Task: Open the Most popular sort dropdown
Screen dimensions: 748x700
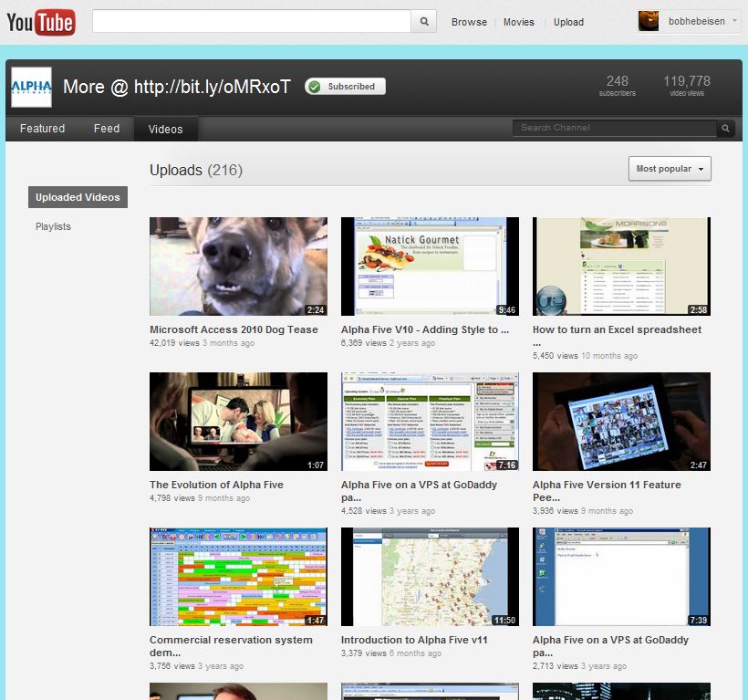Action: click(670, 169)
